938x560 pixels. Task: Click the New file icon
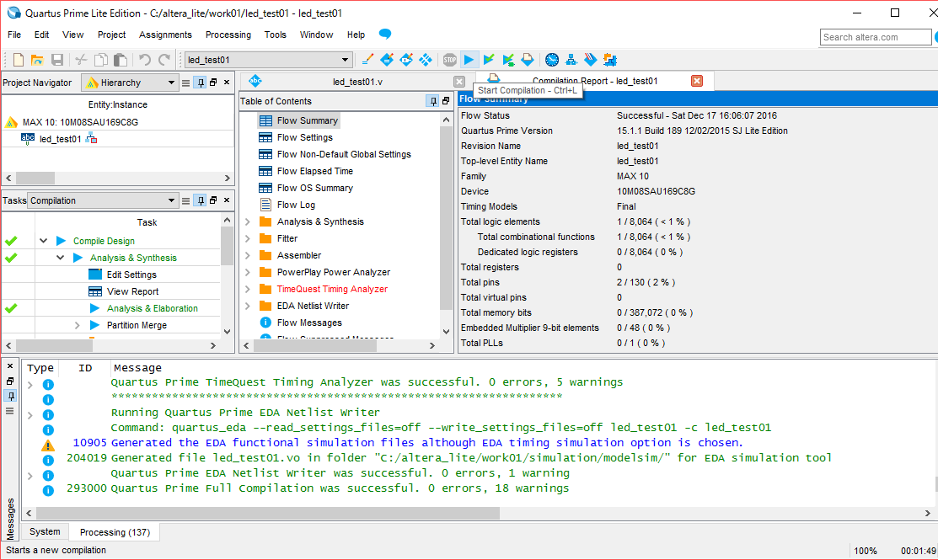click(18, 60)
